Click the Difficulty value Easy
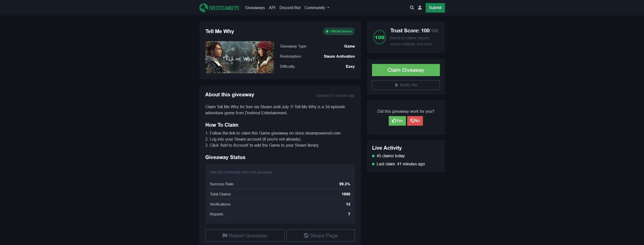This screenshot has height=245, width=644. click(x=350, y=66)
